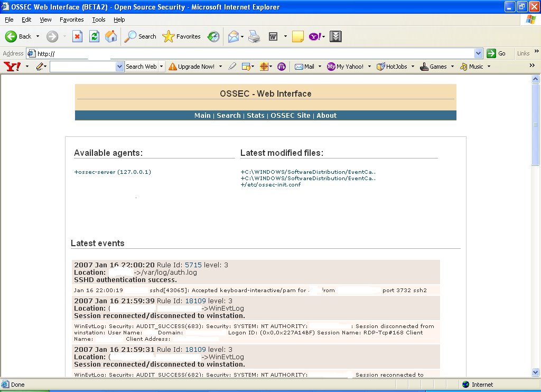
Task: Open the History clock icon
Action: [213, 36]
